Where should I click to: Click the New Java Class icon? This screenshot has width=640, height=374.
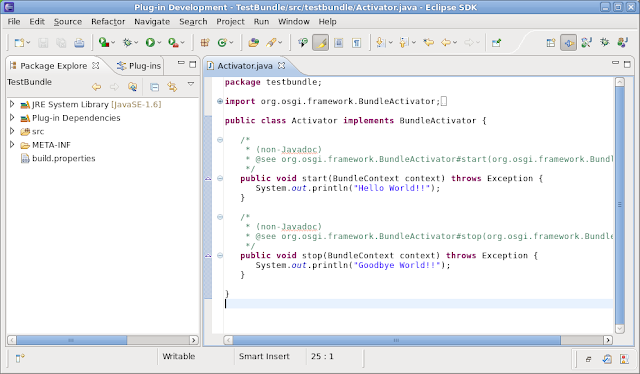[x=222, y=42]
